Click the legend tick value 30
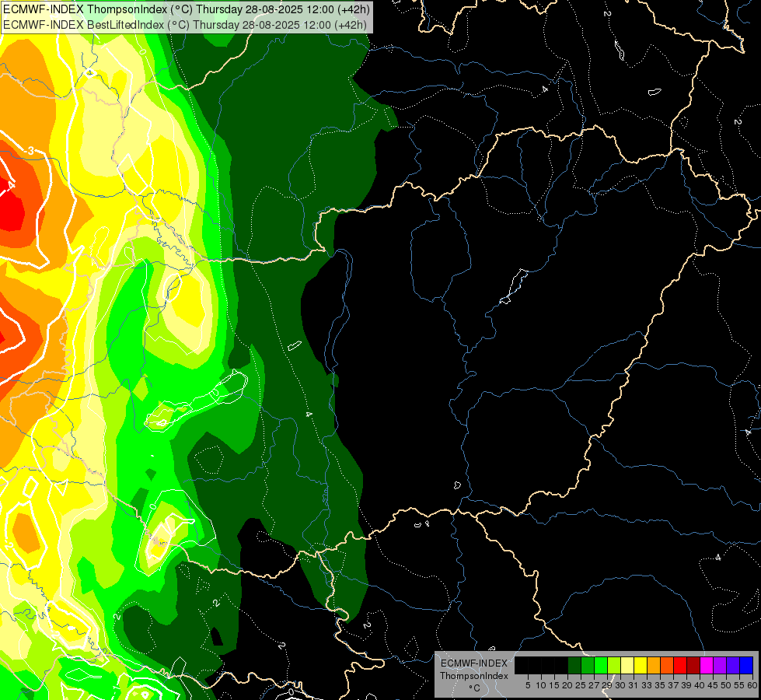The height and width of the screenshot is (700, 761). [x=620, y=685]
